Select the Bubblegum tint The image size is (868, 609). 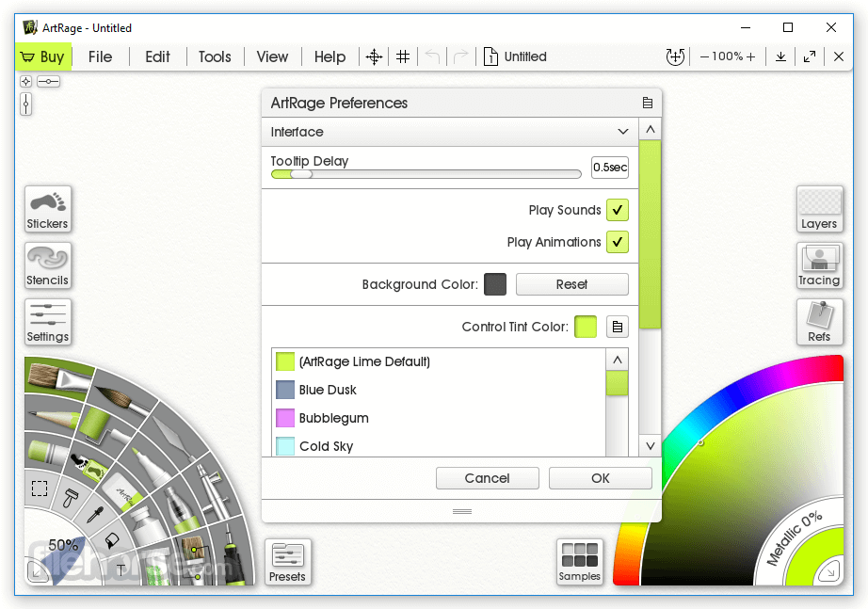pyautogui.click(x=440, y=418)
